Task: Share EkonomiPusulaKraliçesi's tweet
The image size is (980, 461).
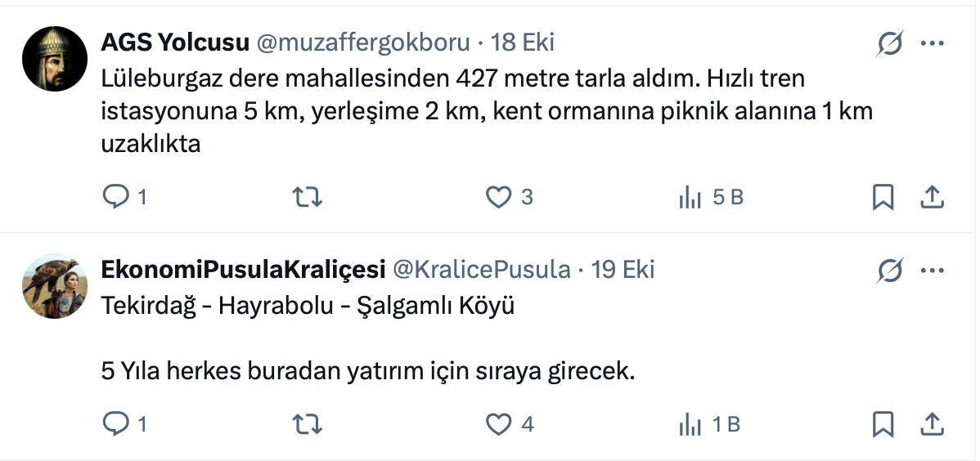Action: click(x=933, y=424)
